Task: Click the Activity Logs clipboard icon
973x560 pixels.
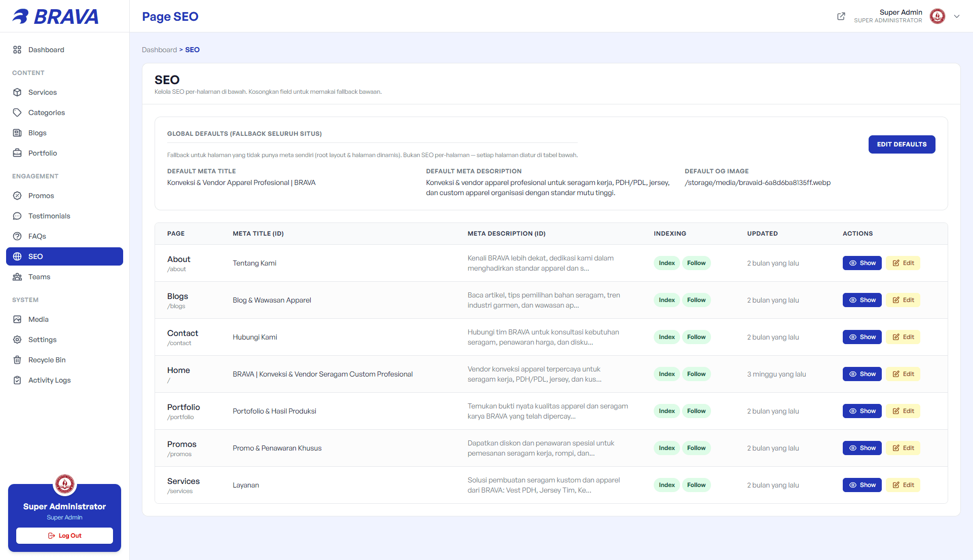Action: 17,380
